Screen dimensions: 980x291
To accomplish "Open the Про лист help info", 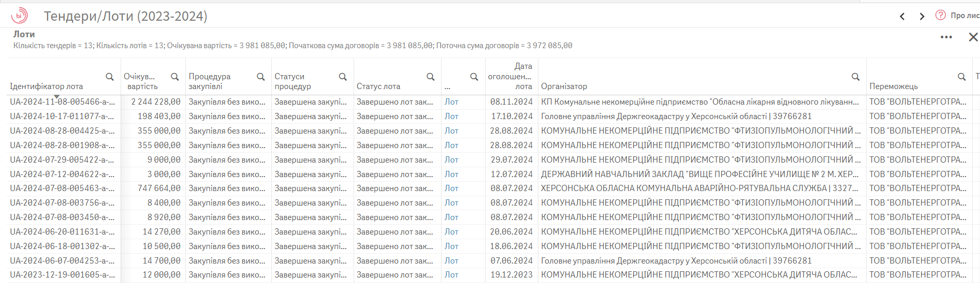I will coord(958,16).
